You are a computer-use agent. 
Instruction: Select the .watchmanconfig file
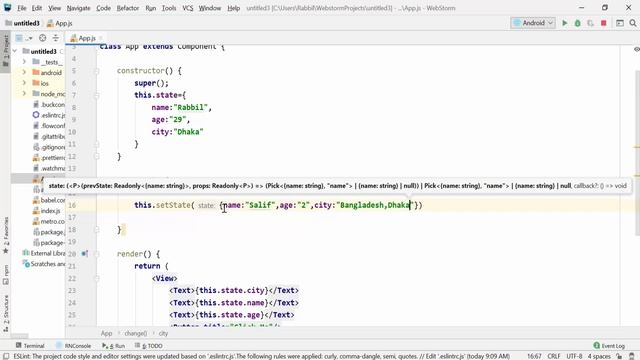point(49,168)
